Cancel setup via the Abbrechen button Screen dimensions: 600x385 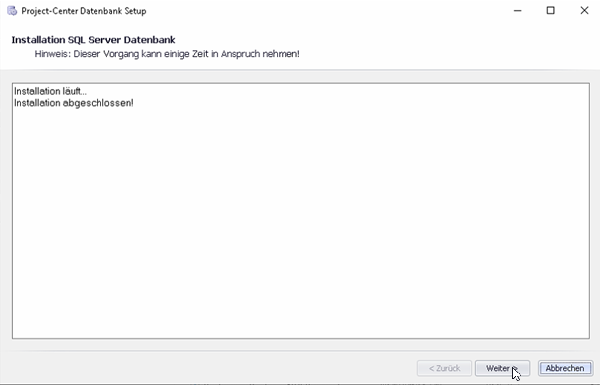tap(565, 368)
